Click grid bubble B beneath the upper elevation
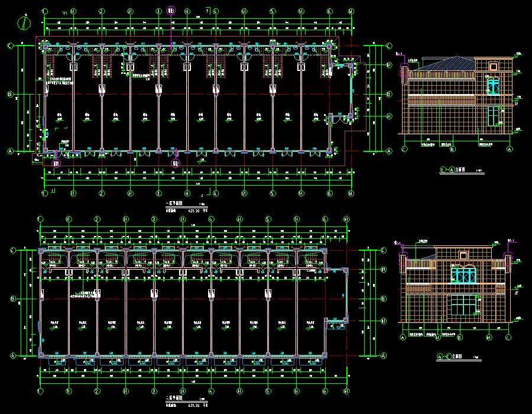The image size is (532, 414). tap(452, 149)
